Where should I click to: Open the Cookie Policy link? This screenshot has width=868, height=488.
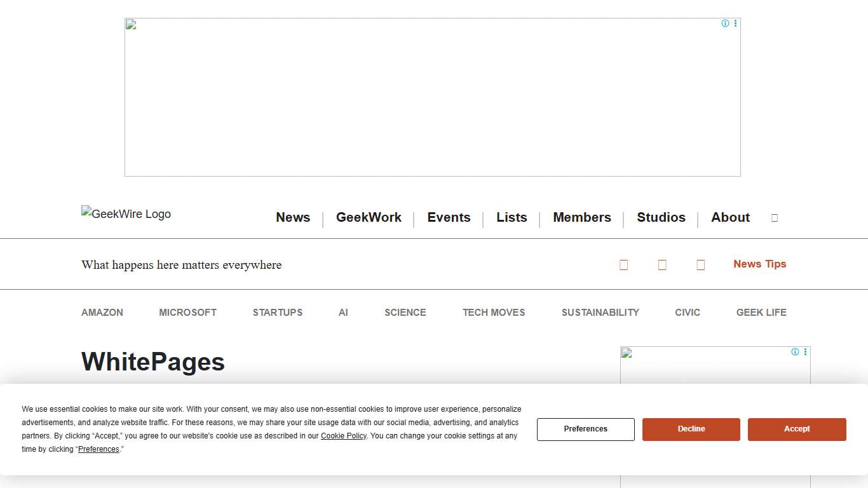click(x=343, y=436)
